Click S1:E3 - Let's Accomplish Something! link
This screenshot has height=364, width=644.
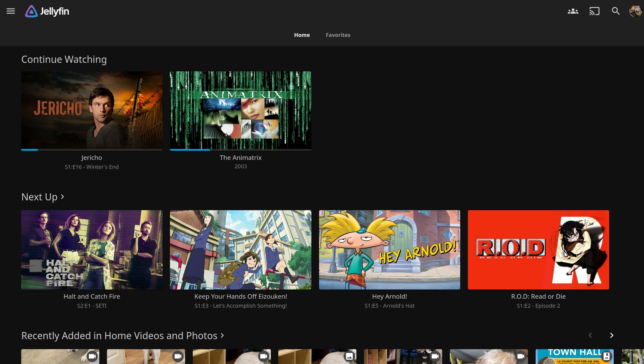[x=241, y=306]
